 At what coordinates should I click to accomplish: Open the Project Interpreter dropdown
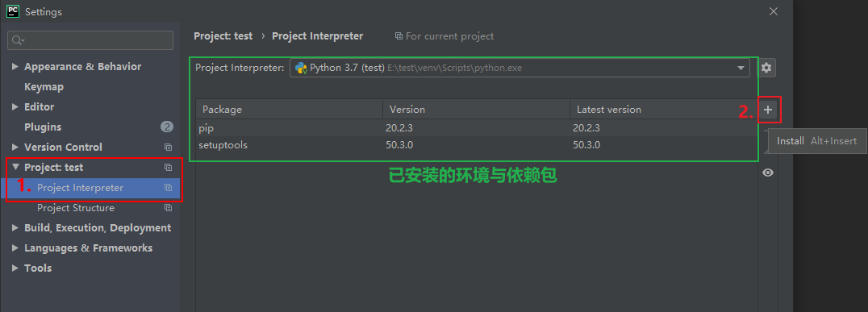click(x=520, y=68)
